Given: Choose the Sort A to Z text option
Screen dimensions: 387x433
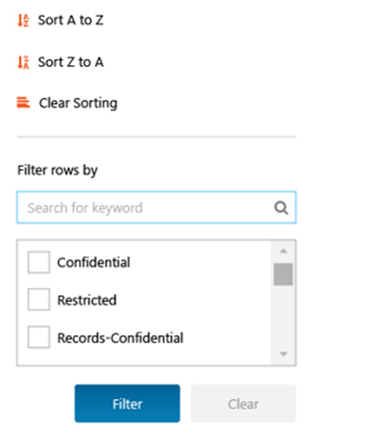Looking at the screenshot, I should coord(70,20).
